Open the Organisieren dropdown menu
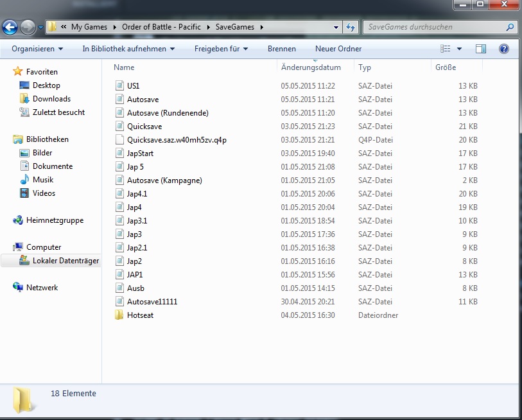 tap(37, 49)
